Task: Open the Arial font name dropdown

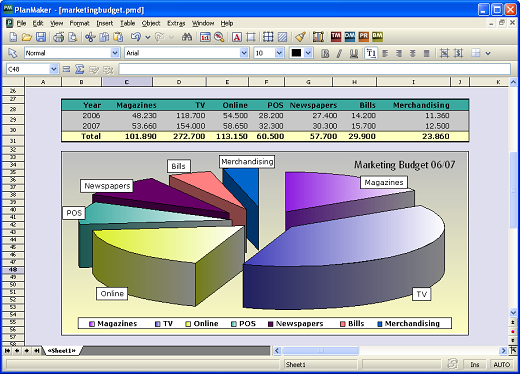Action: pos(244,53)
